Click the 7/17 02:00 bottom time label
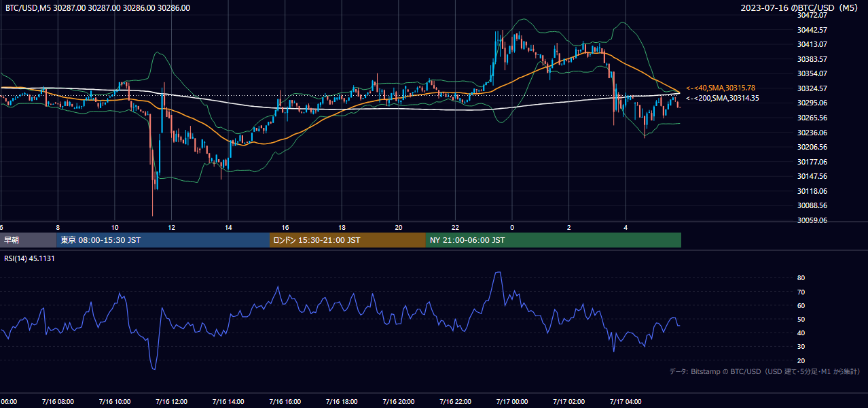The height and width of the screenshot is (408, 868). tap(569, 402)
